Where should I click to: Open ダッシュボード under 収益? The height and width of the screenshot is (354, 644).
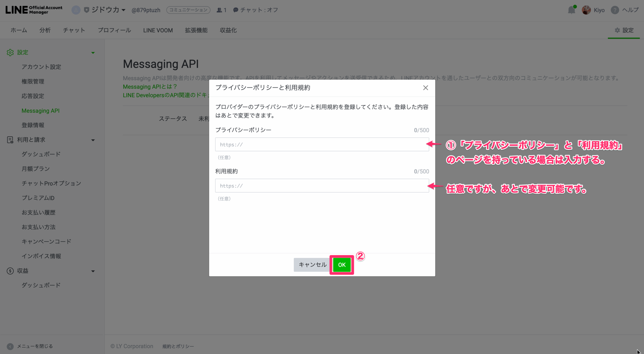[41, 285]
